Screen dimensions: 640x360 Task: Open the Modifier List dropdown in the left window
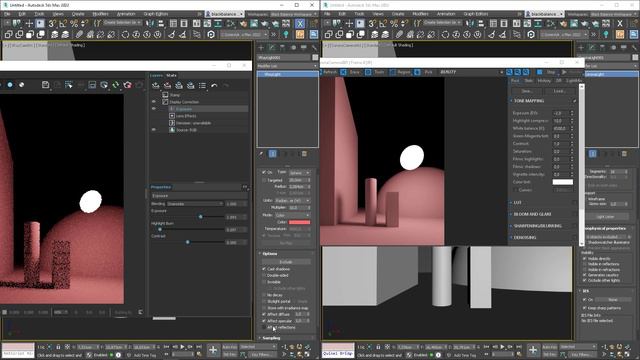pyautogui.click(x=287, y=66)
